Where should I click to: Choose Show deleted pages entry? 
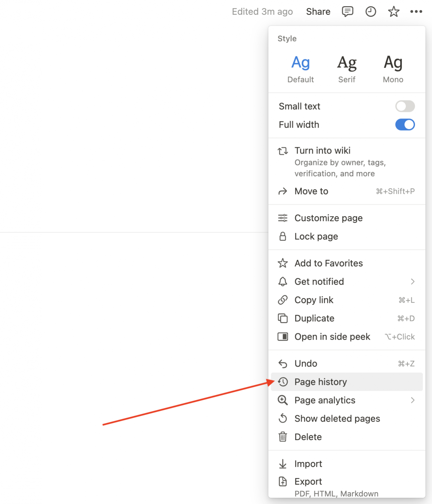(347, 418)
